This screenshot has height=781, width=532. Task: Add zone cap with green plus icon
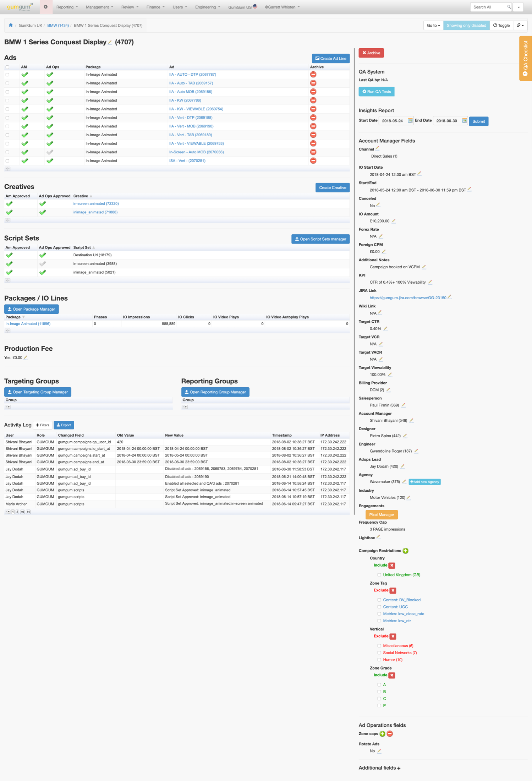(x=382, y=734)
